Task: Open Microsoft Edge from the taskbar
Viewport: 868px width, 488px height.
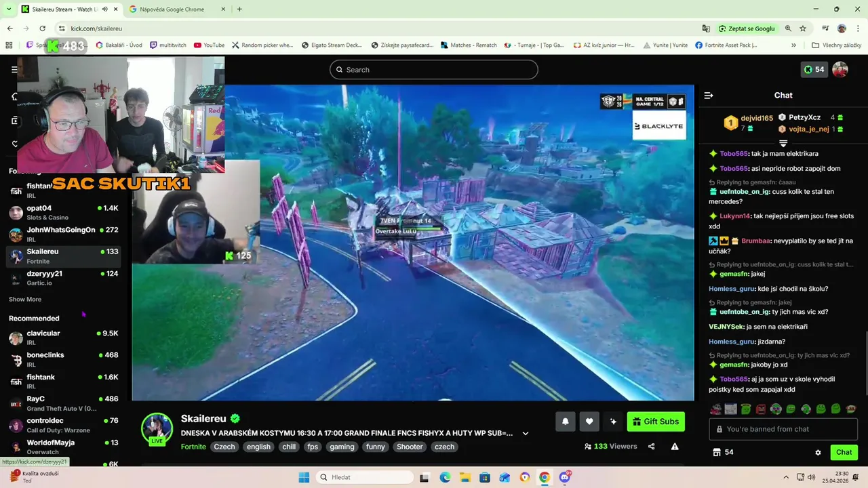Action: click(445, 477)
